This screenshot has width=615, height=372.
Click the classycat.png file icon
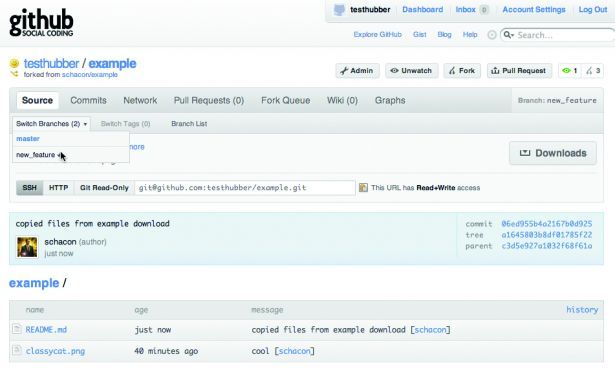(x=16, y=350)
